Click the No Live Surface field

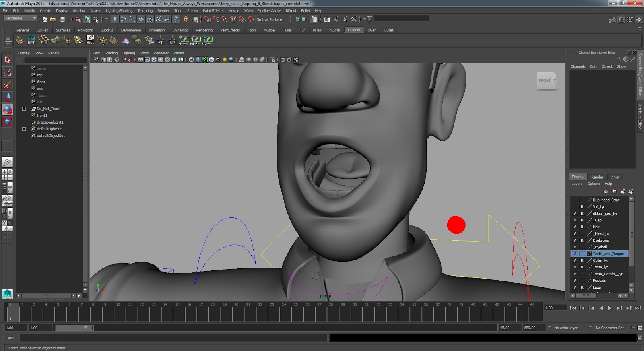coord(272,19)
